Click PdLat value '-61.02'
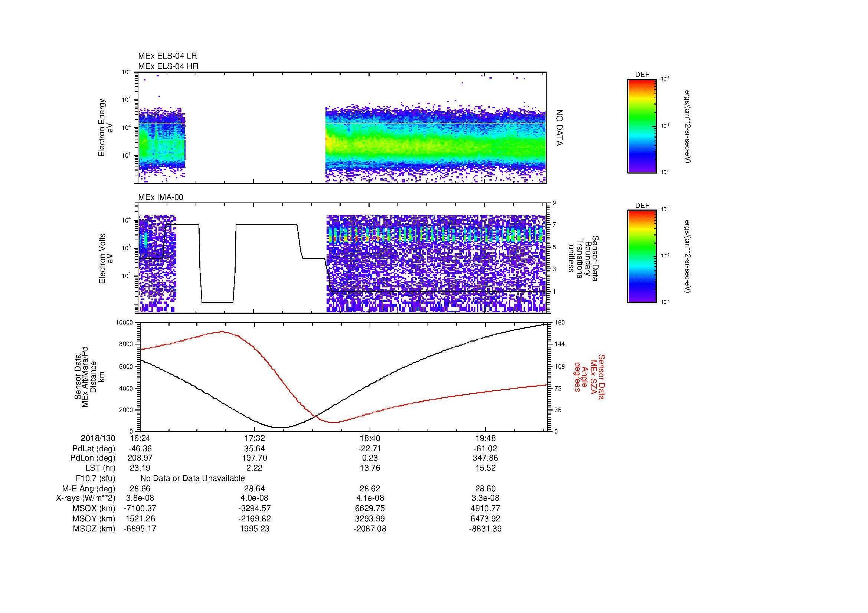Viewport: 868px width, 613px height. coord(485,449)
